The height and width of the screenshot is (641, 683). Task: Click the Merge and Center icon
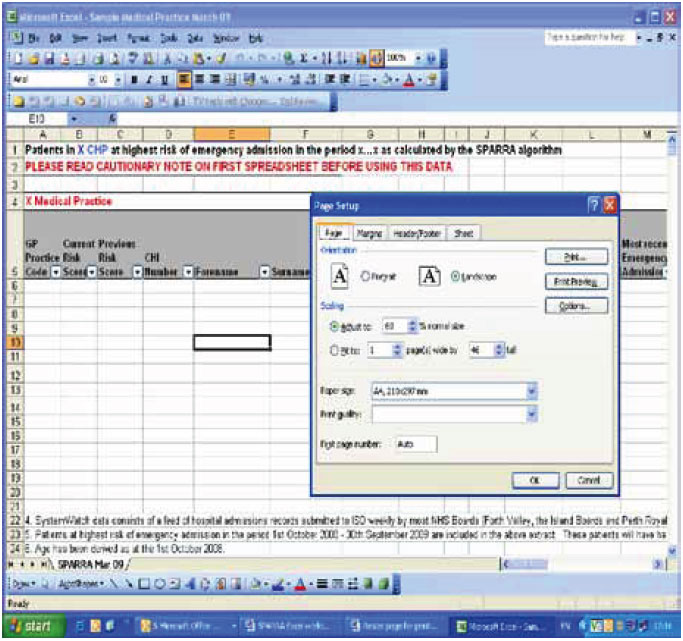point(231,80)
